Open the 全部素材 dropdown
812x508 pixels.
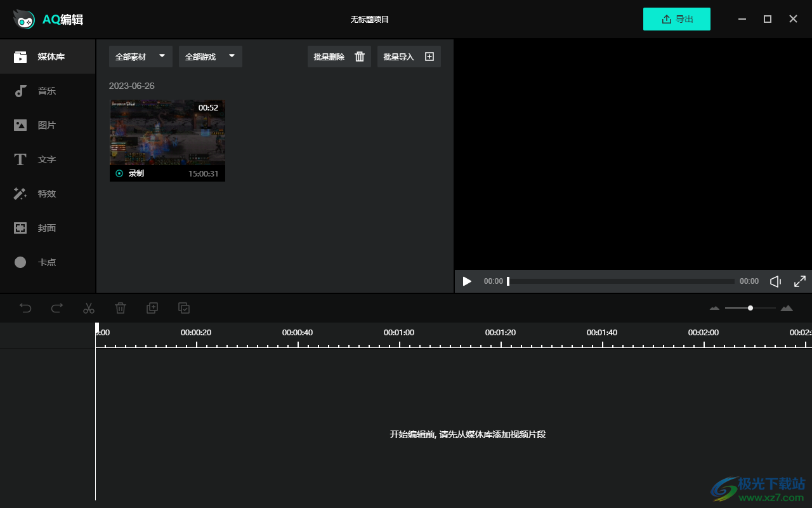140,57
